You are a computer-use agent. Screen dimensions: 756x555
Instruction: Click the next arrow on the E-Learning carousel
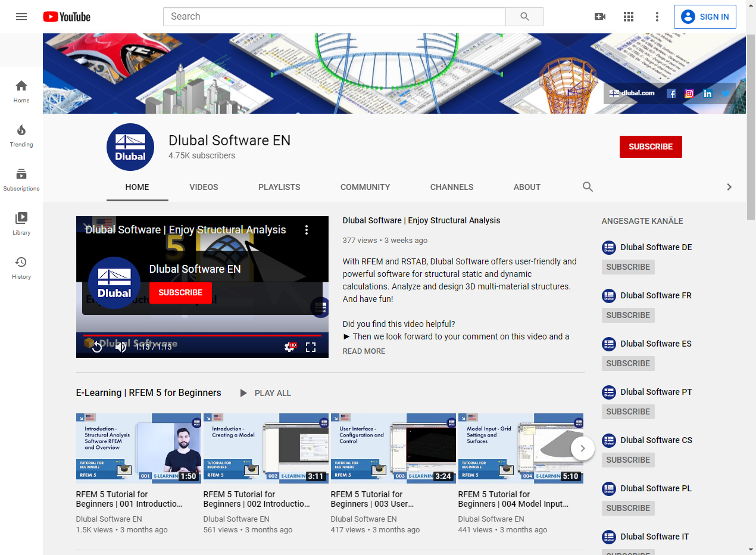[583, 448]
